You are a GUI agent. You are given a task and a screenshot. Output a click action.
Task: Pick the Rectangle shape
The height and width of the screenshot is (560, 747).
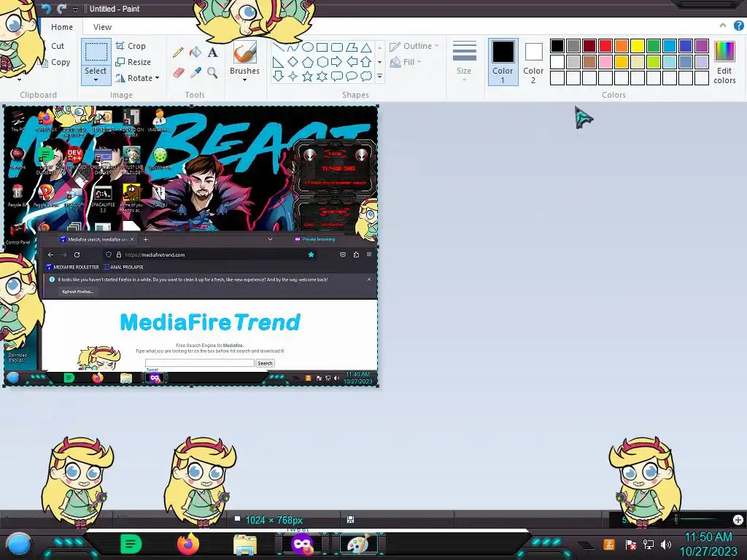[x=322, y=47]
